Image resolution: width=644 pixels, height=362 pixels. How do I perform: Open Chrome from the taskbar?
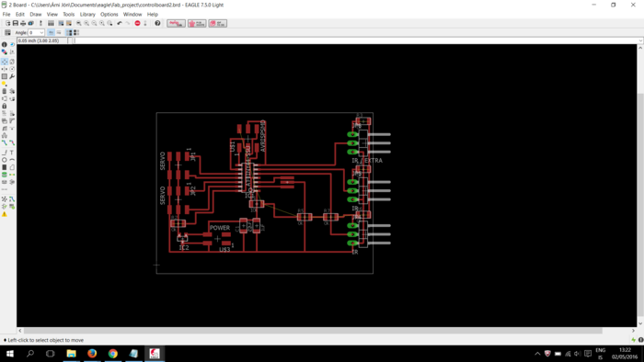(112, 354)
